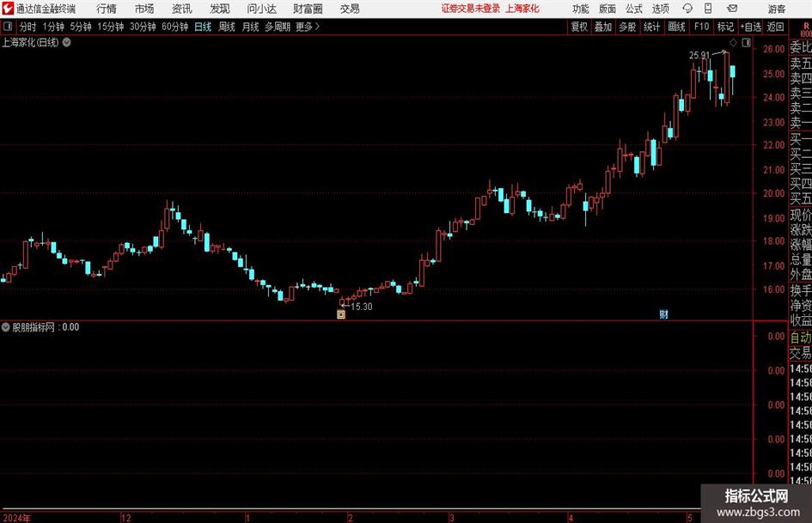Click the 换手 row in the right quote panel
Viewport: 812px width, 523px height.
click(x=801, y=290)
